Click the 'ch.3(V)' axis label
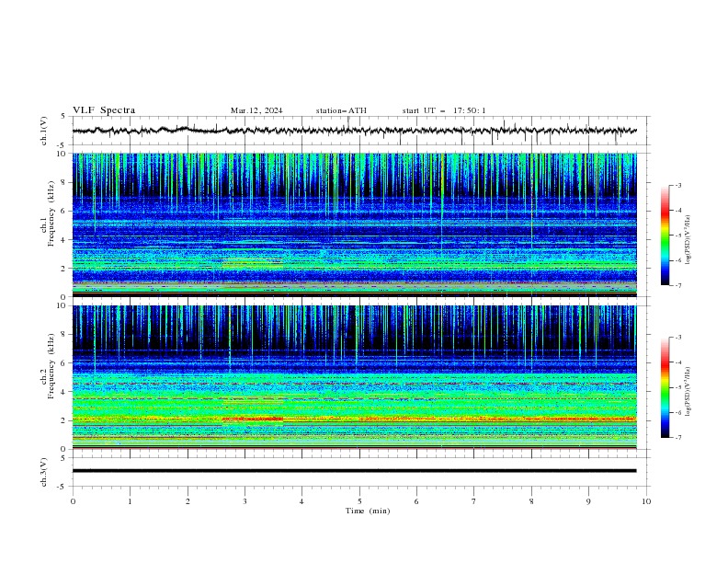 [44, 472]
